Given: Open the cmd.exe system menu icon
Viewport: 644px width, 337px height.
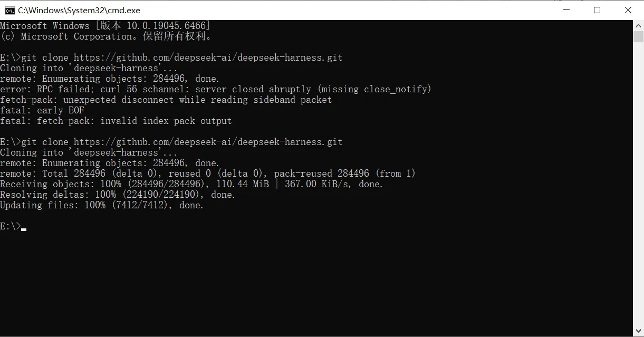Looking at the screenshot, I should (x=9, y=10).
